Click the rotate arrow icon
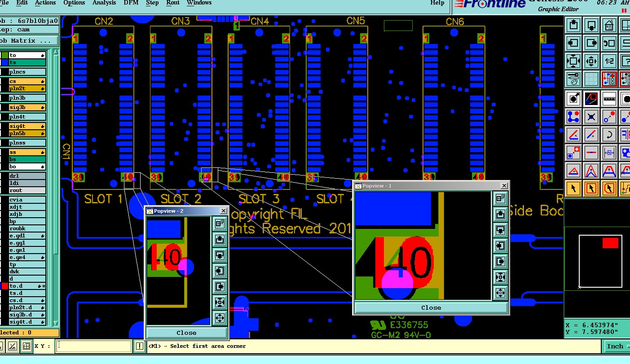This screenshot has width=630, height=364. (609, 135)
